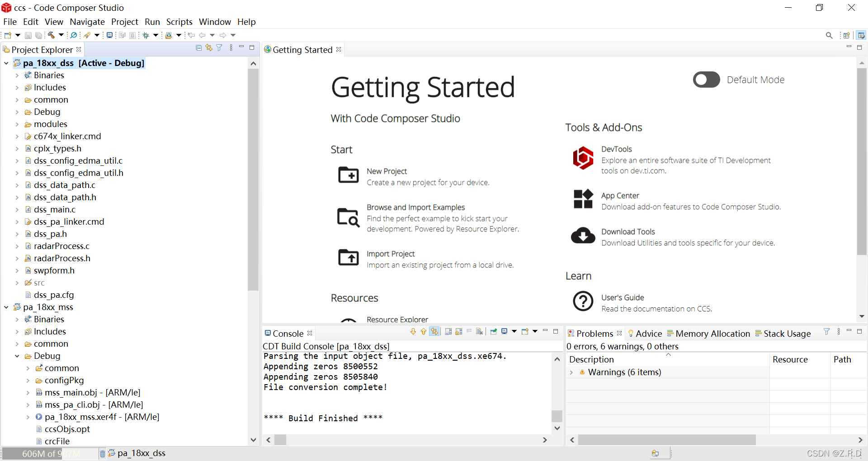Click Project Explorer filter funnel icon

pos(219,48)
